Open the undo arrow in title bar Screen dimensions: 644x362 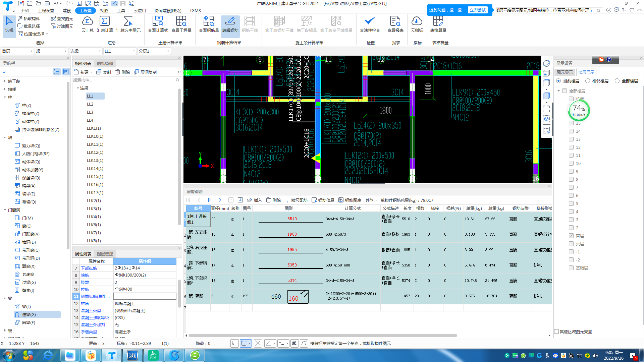click(x=56, y=3)
